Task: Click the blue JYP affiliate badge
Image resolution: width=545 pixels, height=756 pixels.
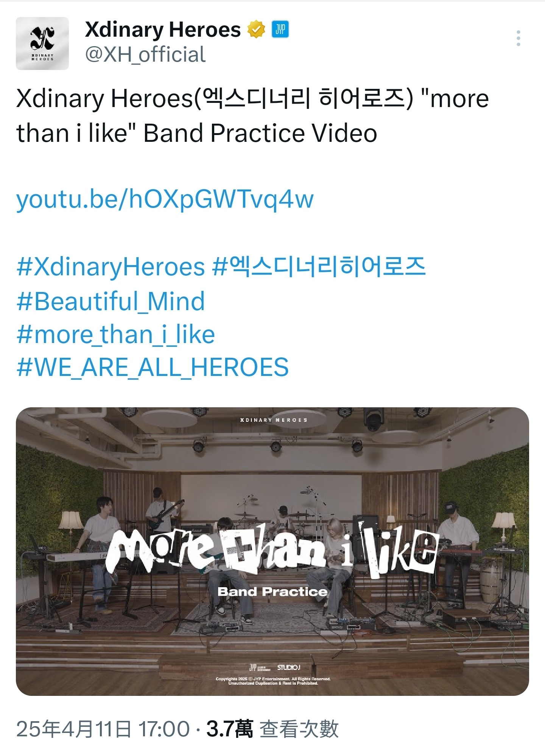Action: 280,29
